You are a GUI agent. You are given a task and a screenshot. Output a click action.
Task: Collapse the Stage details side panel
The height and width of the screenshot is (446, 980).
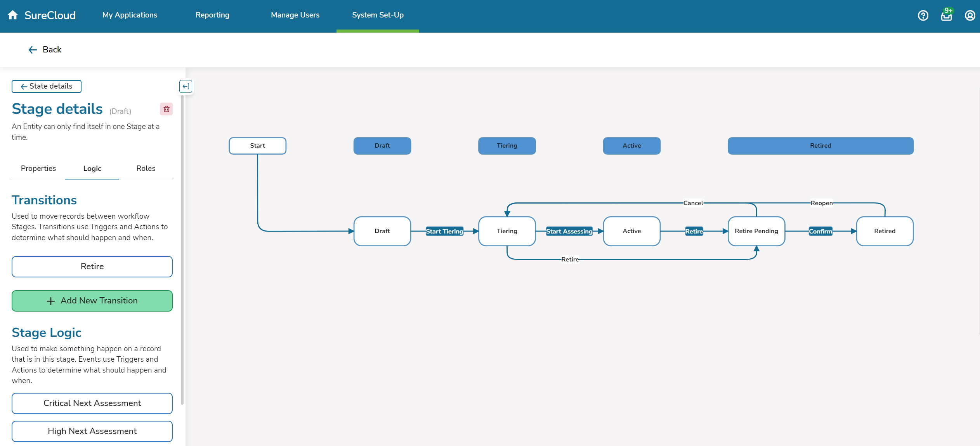[x=186, y=86]
